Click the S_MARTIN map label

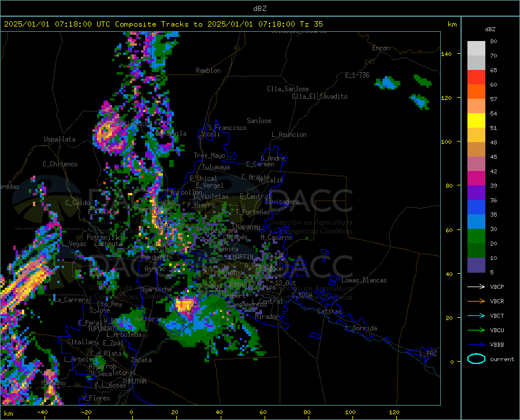239,257
